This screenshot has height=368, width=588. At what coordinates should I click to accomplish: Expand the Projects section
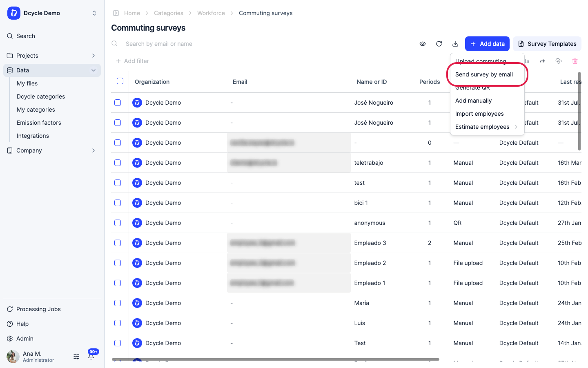click(x=94, y=56)
